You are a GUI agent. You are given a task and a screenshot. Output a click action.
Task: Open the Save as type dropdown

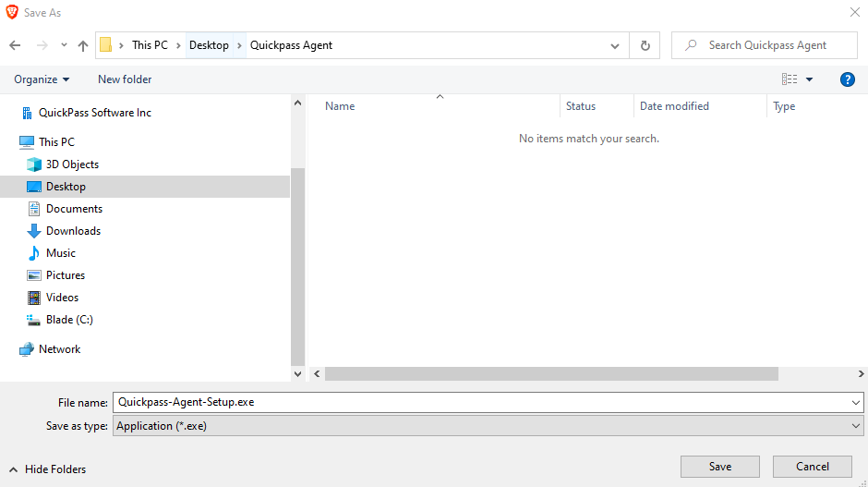point(488,426)
